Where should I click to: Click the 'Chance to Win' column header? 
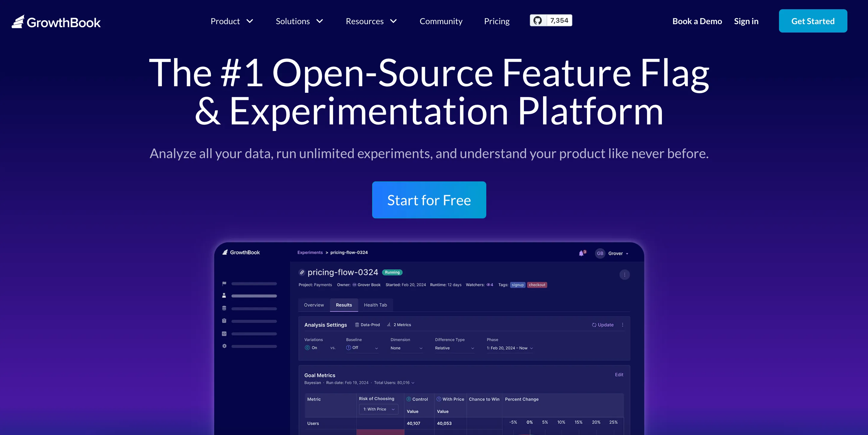pos(484,399)
